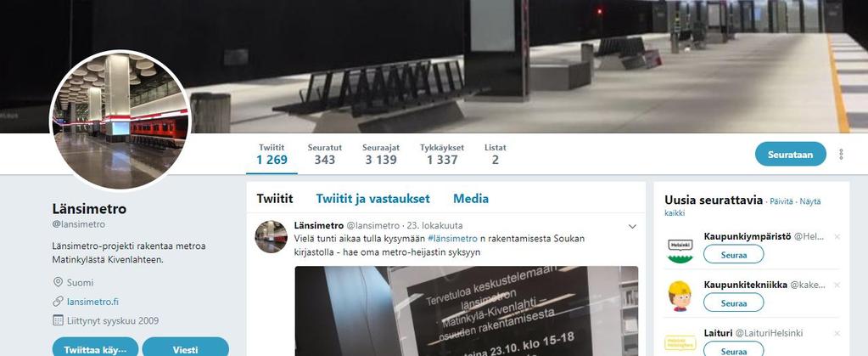
Task: Open the Kaupunkitekniikka hard-hat avatar
Action: tap(680, 296)
